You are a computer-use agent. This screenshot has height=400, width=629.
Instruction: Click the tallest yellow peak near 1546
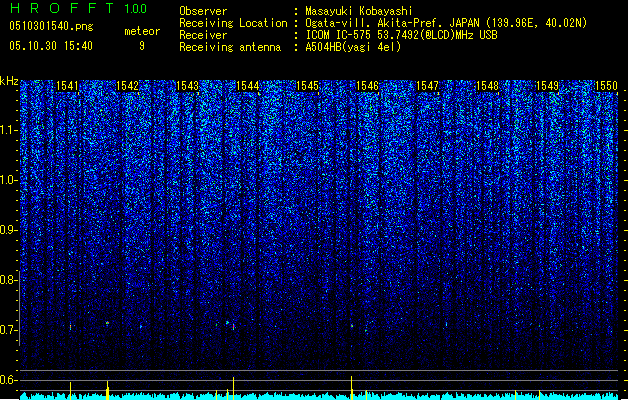[352, 388]
